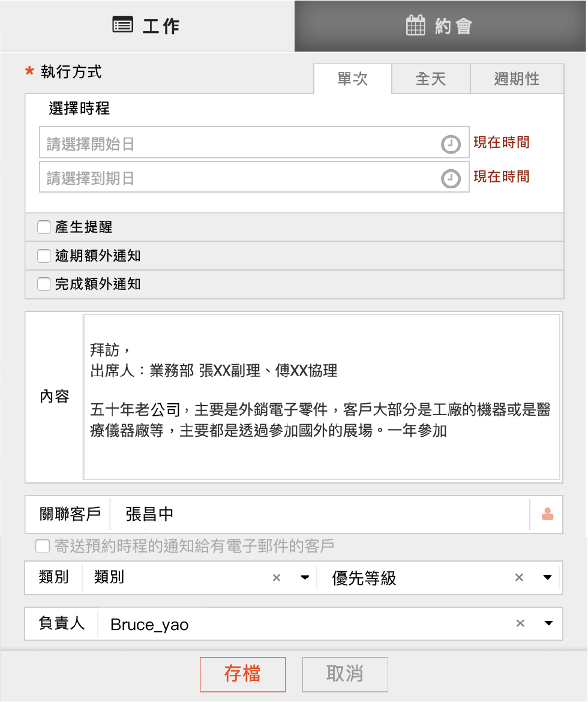Screen dimensions: 588x702
Task: Expand the 優先等級 dropdown arrow
Action: tap(547, 578)
